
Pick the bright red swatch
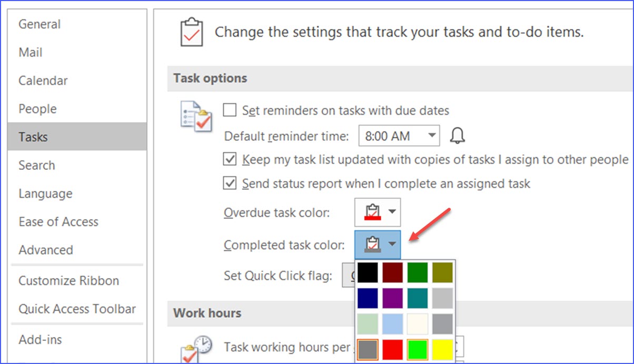click(x=392, y=349)
